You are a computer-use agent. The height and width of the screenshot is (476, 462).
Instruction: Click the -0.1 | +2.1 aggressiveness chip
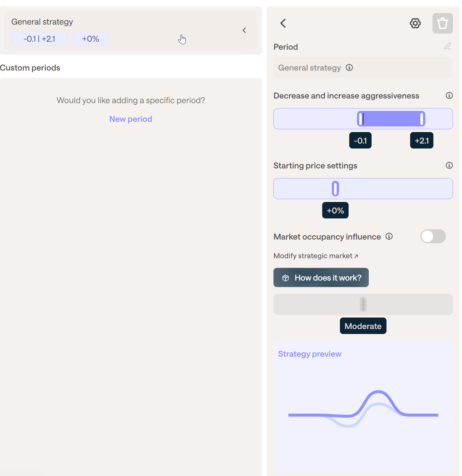click(x=39, y=39)
